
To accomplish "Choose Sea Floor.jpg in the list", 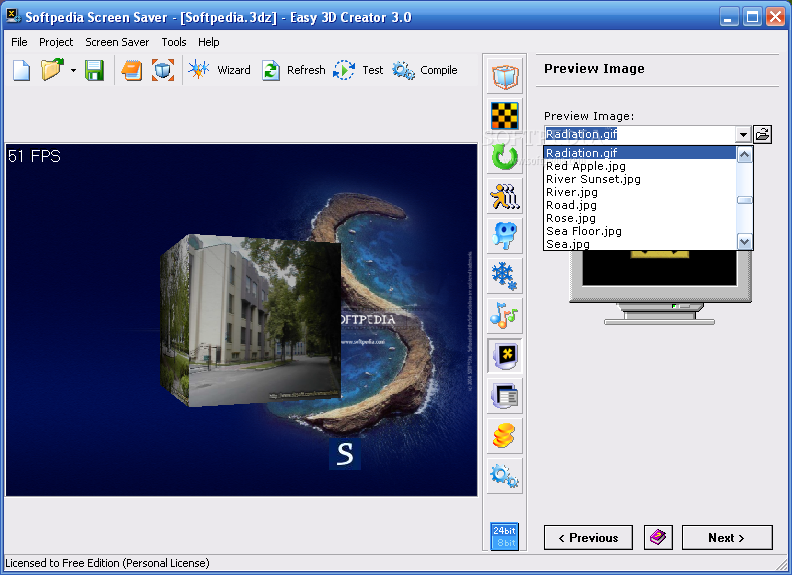I will 640,231.
